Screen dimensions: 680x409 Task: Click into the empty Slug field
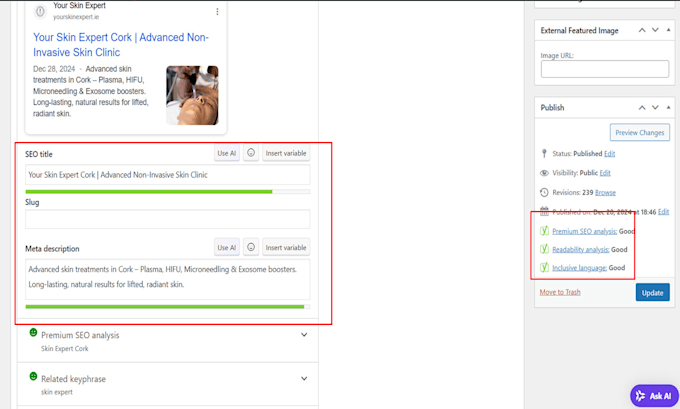click(167, 219)
